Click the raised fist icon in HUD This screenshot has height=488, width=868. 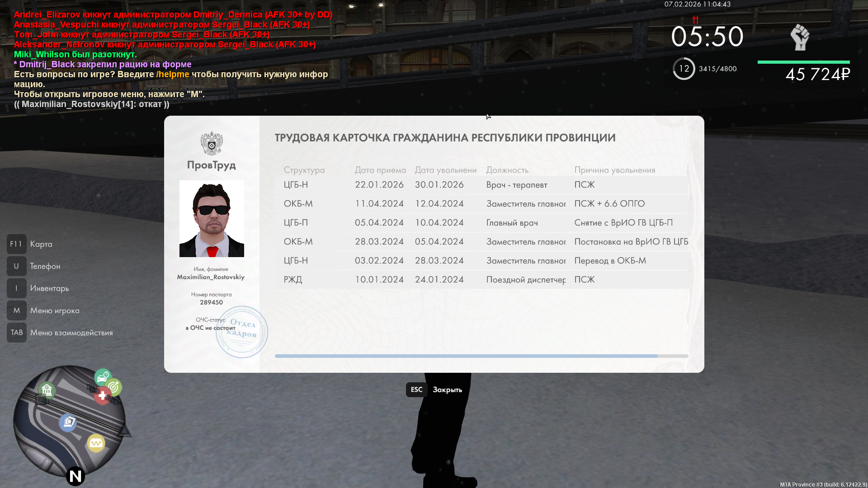800,37
